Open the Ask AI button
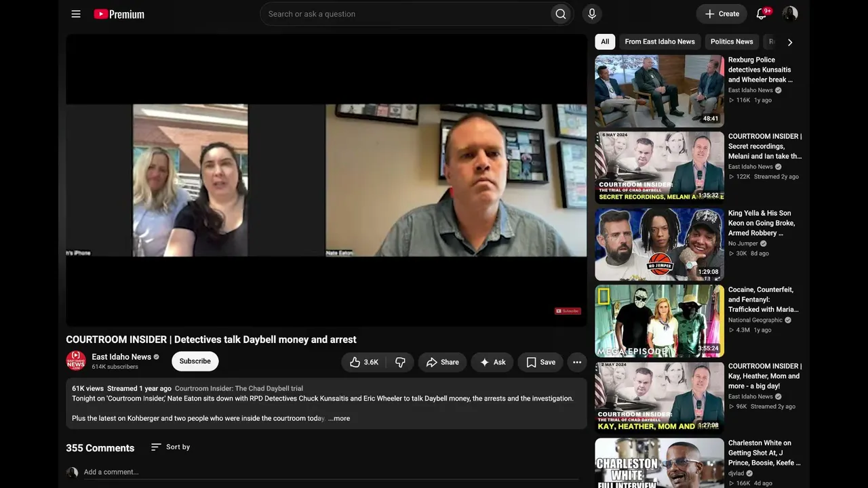The width and height of the screenshot is (868, 488). click(492, 362)
